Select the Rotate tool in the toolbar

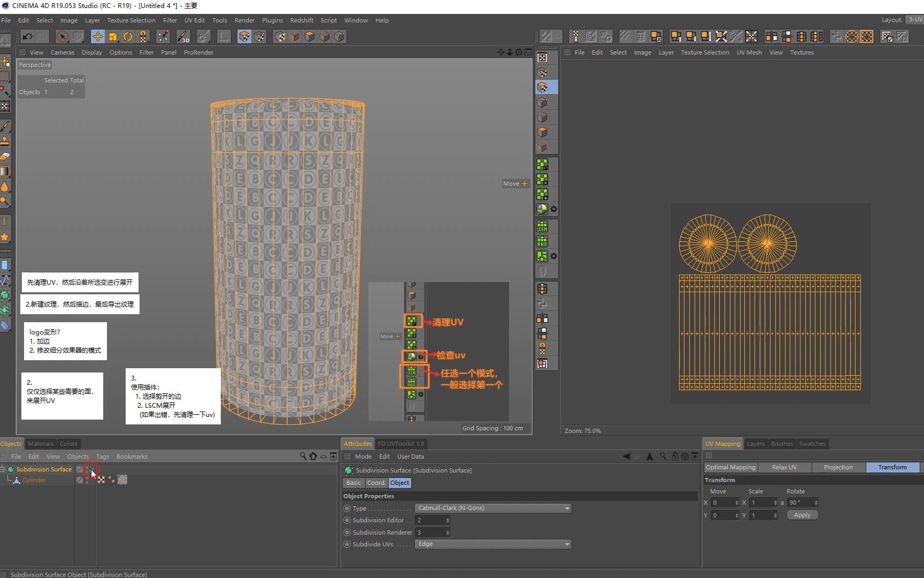[128, 36]
